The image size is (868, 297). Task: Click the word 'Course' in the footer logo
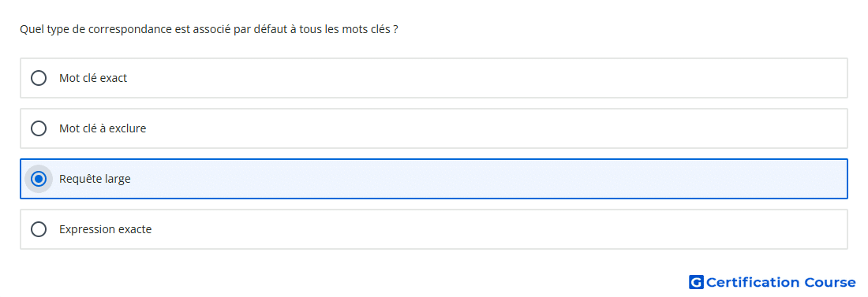pyautogui.click(x=830, y=282)
